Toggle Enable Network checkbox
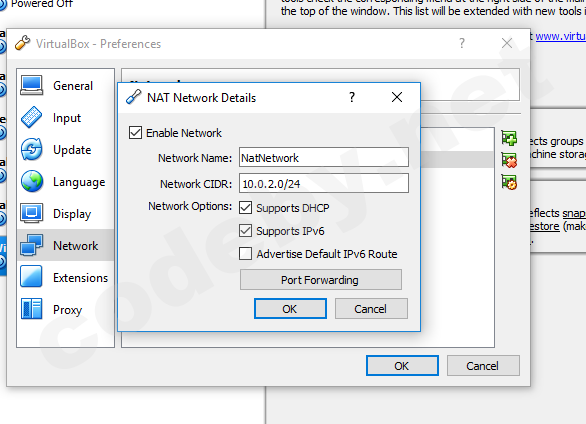 135,133
